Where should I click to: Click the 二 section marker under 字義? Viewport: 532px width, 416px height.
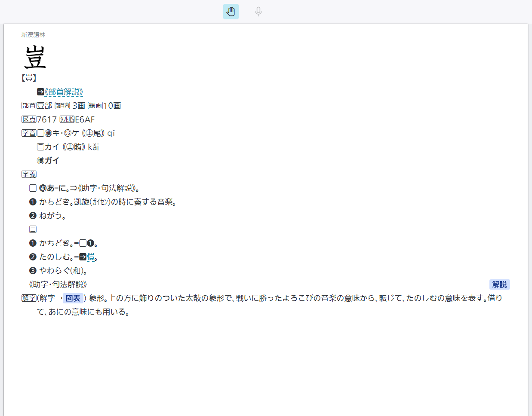33,229
